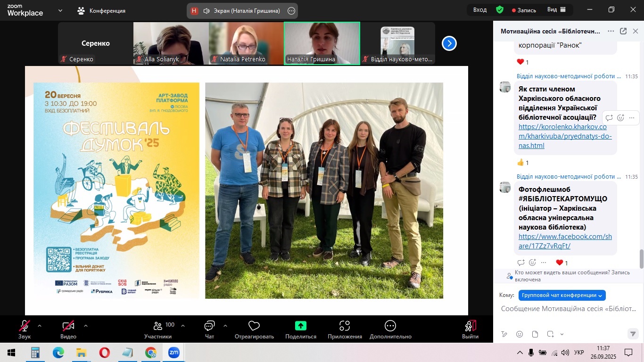Open Конференция meeting info

(101, 10)
